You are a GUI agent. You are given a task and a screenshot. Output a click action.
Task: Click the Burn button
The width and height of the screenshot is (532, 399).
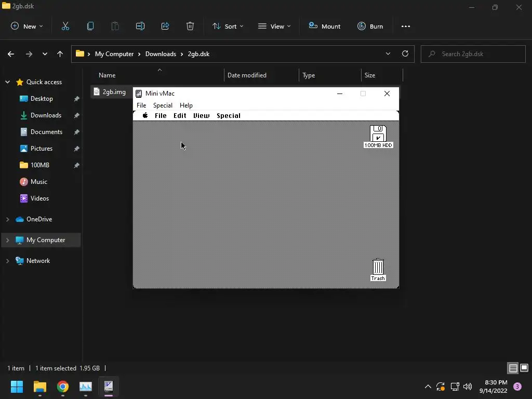pyautogui.click(x=370, y=26)
